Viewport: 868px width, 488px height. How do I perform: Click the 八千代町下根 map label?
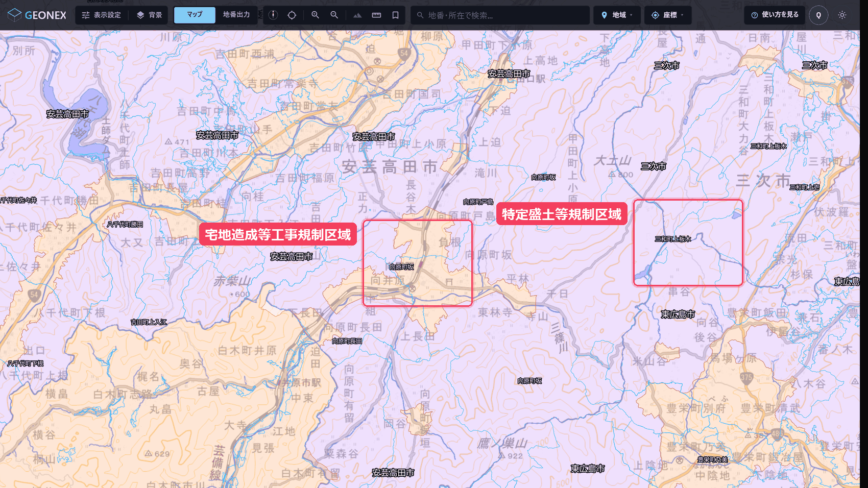coord(26,363)
